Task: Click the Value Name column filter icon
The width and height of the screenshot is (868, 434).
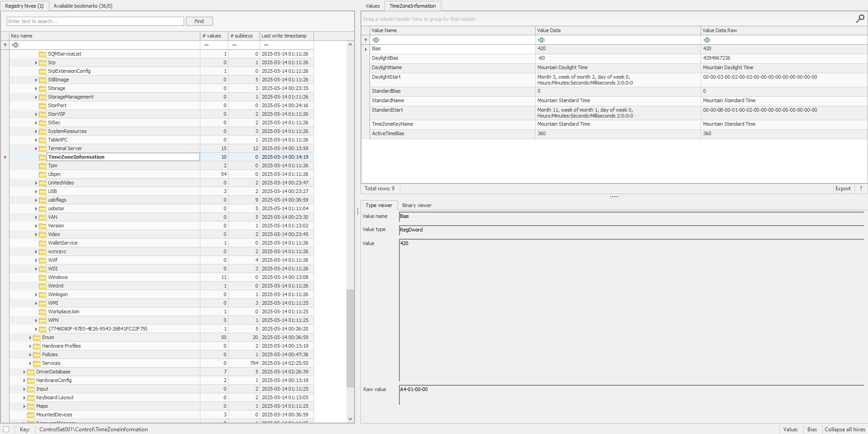Action: point(376,40)
